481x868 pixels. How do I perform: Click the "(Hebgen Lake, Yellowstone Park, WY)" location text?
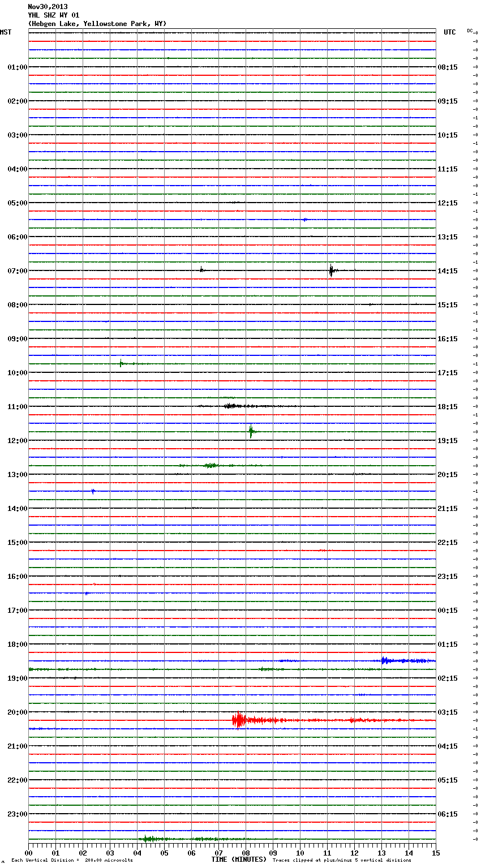[97, 24]
